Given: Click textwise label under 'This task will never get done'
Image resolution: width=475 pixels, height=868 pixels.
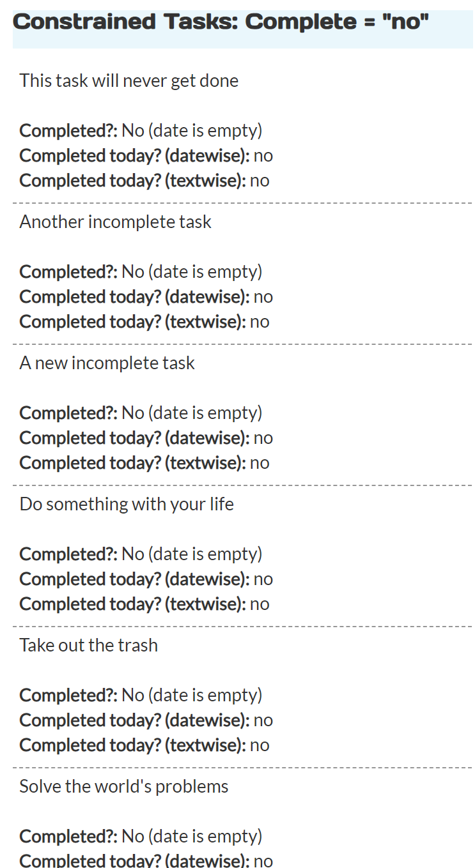Looking at the screenshot, I should tap(132, 181).
